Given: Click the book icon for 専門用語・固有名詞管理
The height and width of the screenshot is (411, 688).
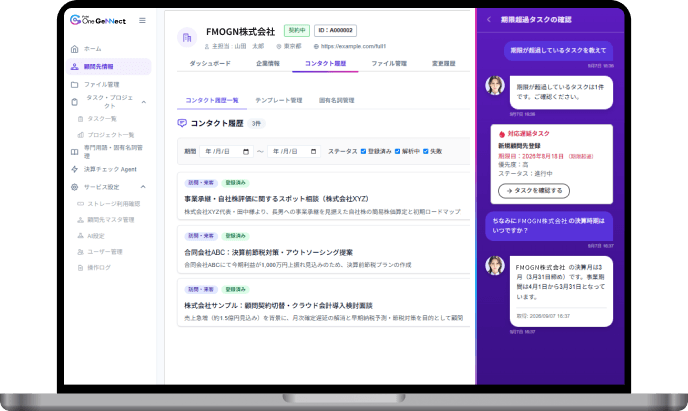Looking at the screenshot, I should [x=75, y=152].
